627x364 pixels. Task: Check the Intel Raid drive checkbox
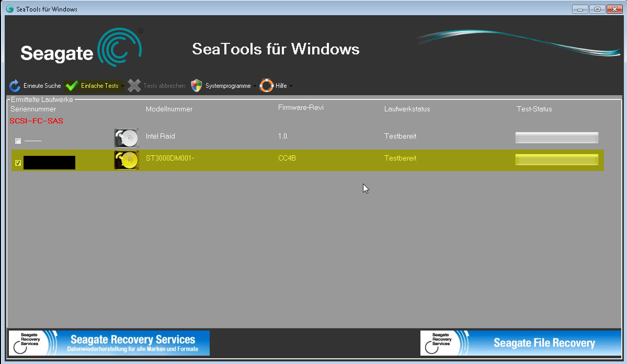[x=18, y=141]
